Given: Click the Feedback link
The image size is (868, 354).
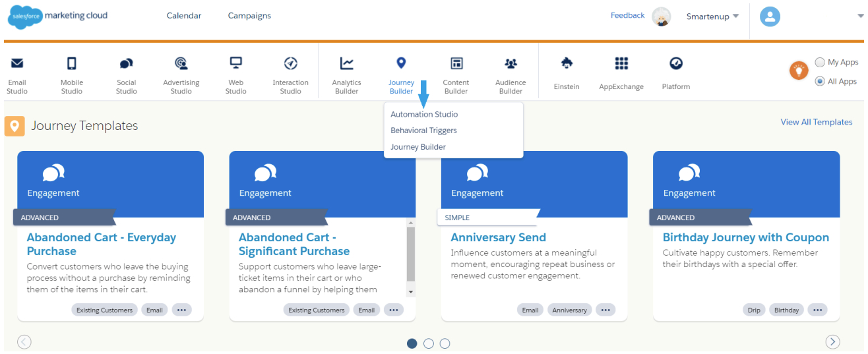Looking at the screenshot, I should tap(628, 15).
